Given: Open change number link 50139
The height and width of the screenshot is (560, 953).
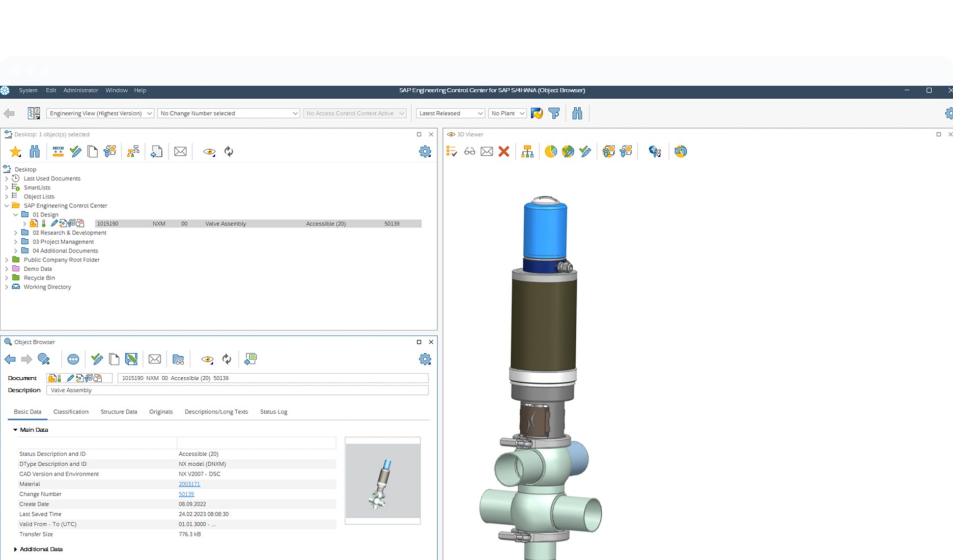Looking at the screenshot, I should coord(186,494).
